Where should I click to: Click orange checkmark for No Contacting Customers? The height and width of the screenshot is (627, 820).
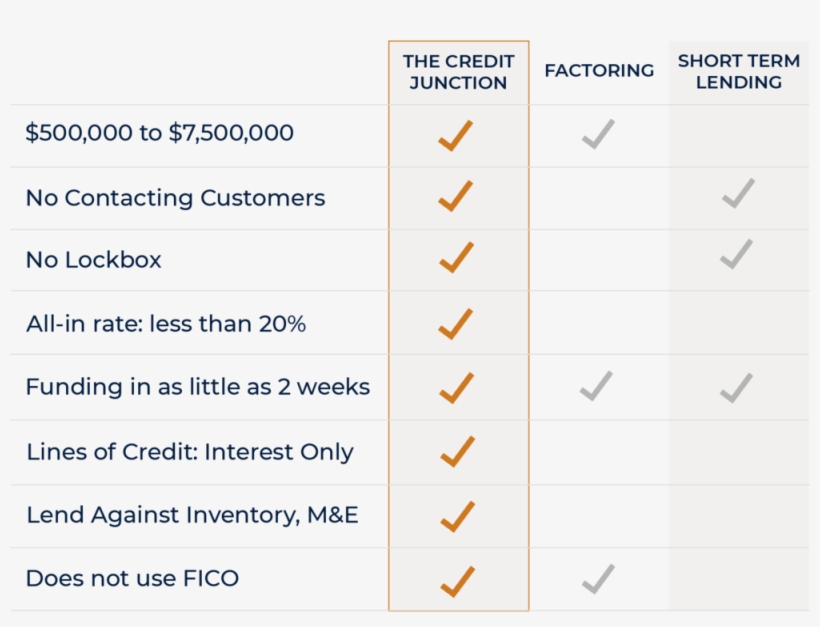[456, 196]
